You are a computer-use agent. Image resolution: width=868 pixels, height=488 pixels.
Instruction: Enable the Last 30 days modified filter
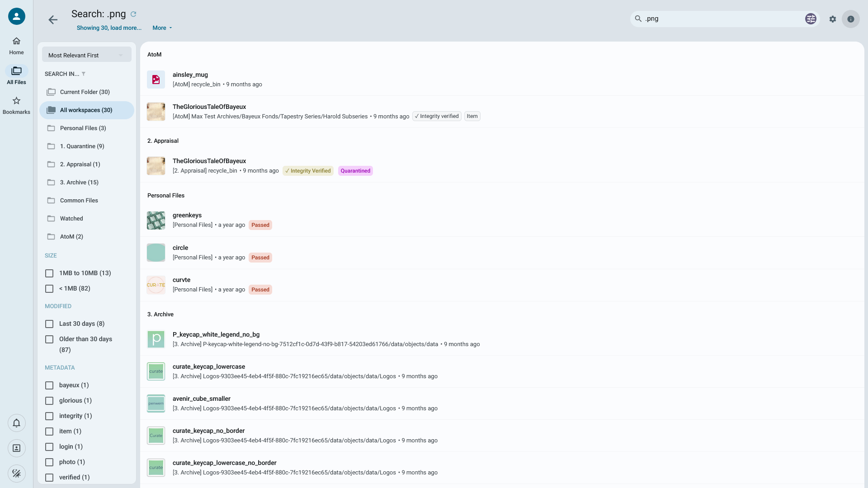(49, 324)
